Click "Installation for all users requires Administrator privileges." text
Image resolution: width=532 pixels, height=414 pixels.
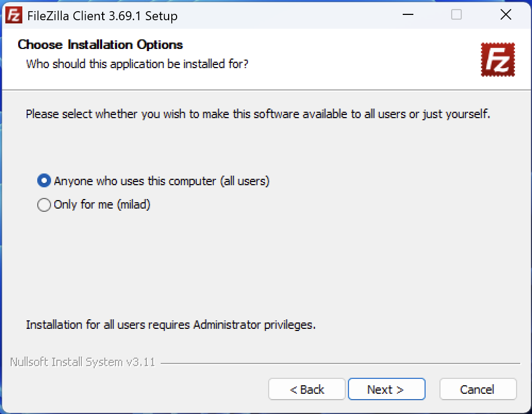[x=171, y=325]
